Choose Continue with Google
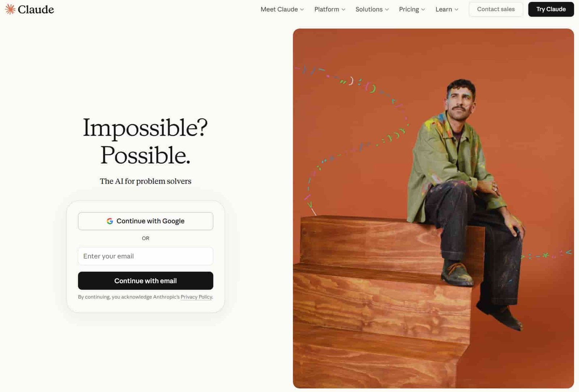This screenshot has width=579, height=392. pos(145,221)
